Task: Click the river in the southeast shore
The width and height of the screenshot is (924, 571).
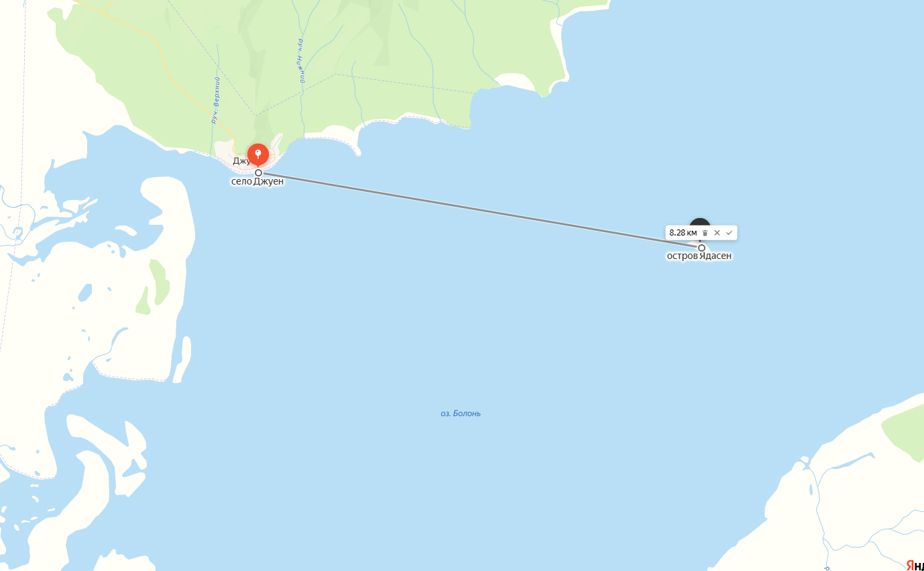Action: click(x=819, y=510)
